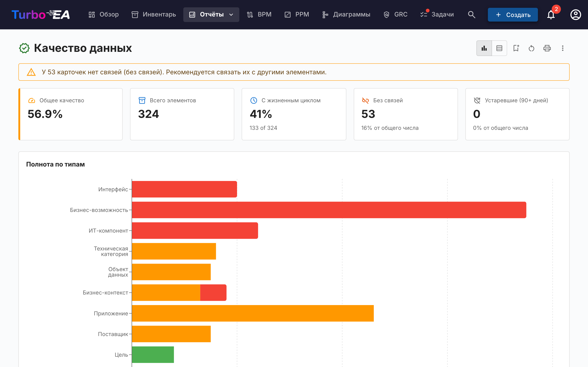Open the three-dot more options menu
The image size is (588, 367).
[563, 48]
